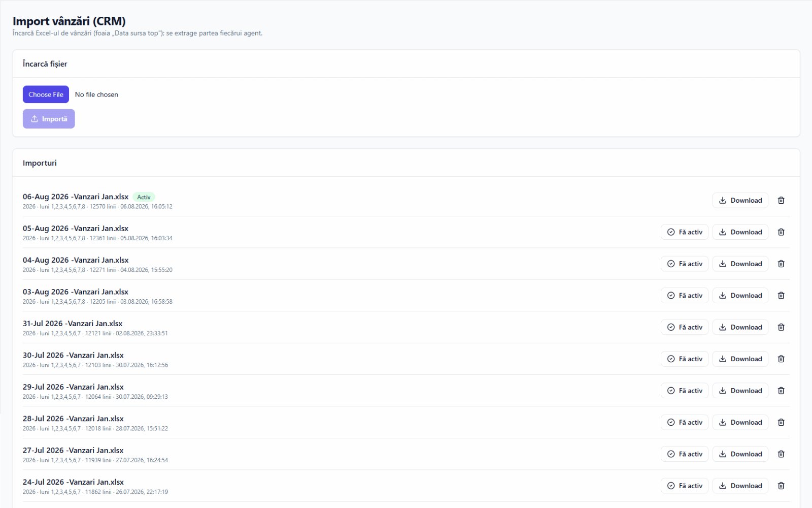Click trash icon for 29-Jul 2026 import

click(781, 391)
